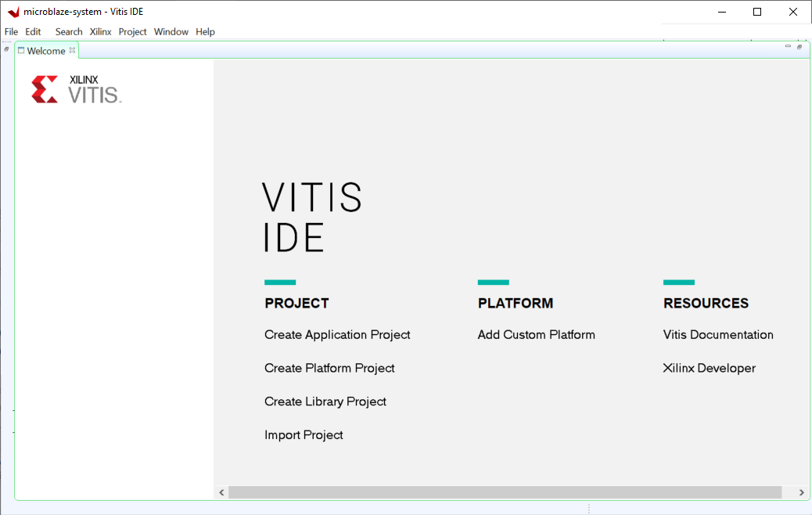Minimize the Welcome view panel
Viewport: 812px width, 515px height.
click(789, 47)
